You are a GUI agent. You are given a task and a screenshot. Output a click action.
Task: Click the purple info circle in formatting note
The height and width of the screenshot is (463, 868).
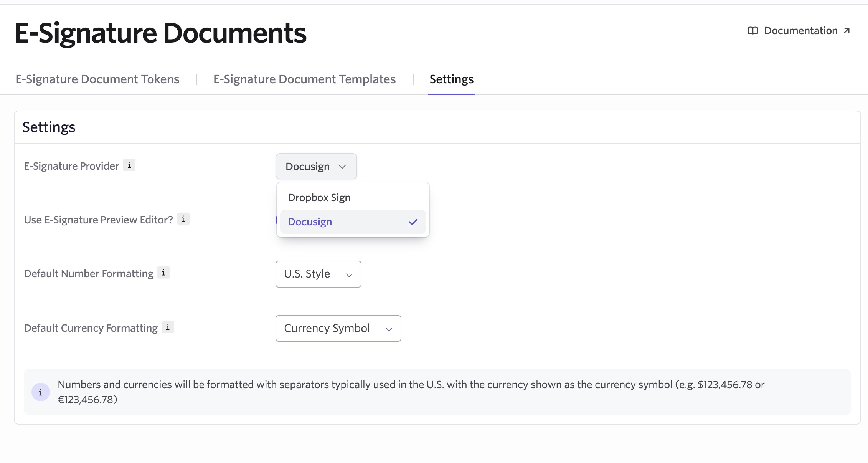click(41, 392)
